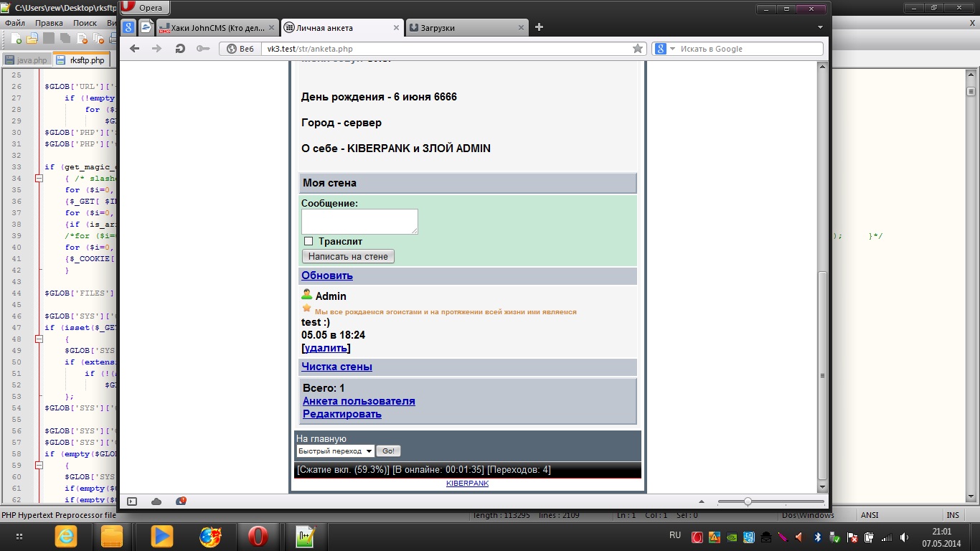Open the file manager from the taskbar

[113, 536]
